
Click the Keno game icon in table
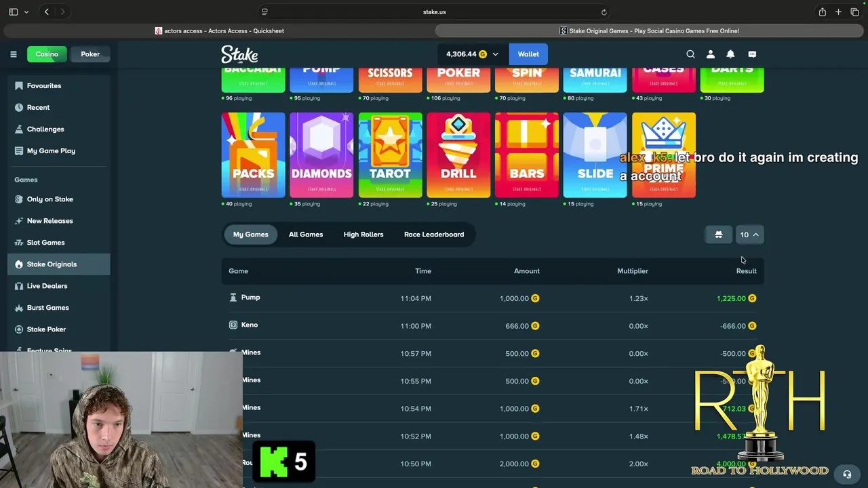pyautogui.click(x=233, y=325)
